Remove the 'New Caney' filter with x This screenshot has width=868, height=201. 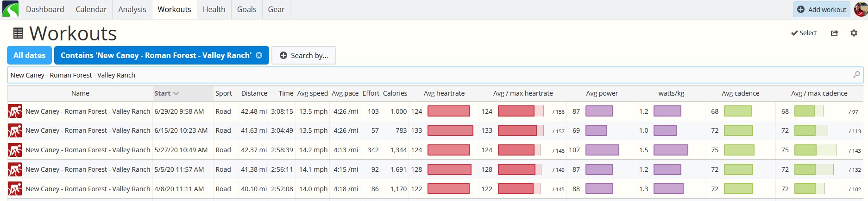tap(259, 55)
